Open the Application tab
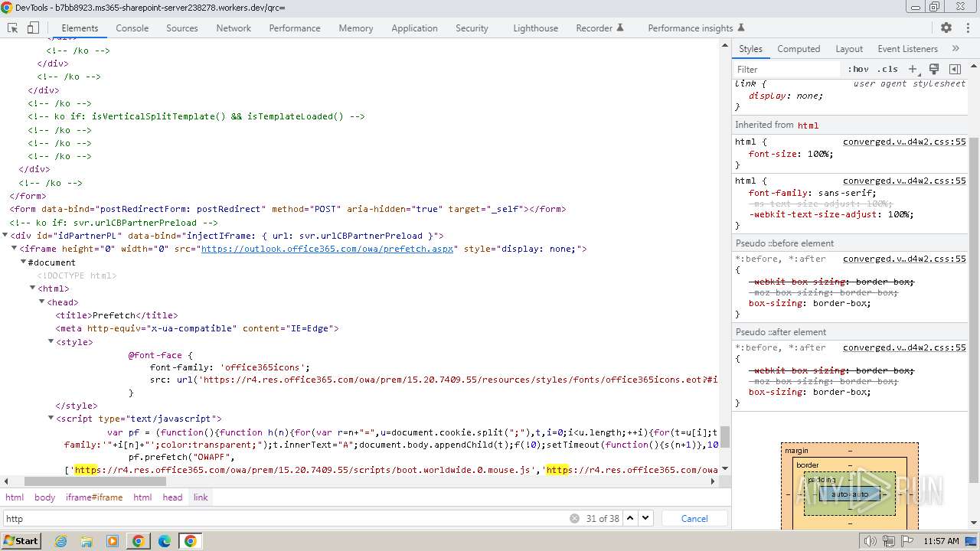Screen dimensions: 980x551 [x=414, y=28]
